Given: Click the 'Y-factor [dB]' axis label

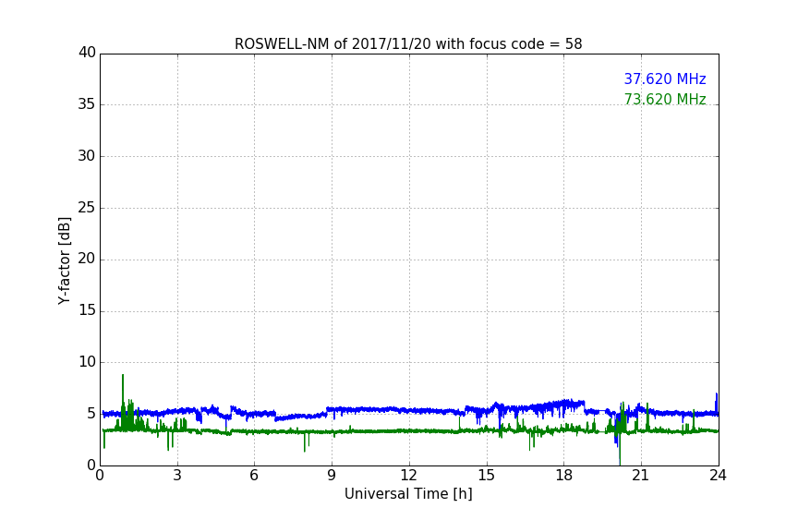Looking at the screenshot, I should [x=65, y=260].
